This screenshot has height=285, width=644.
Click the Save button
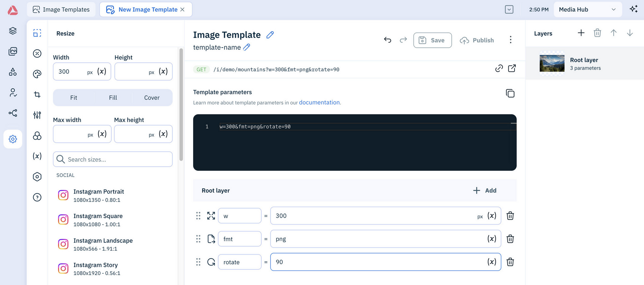point(432,40)
